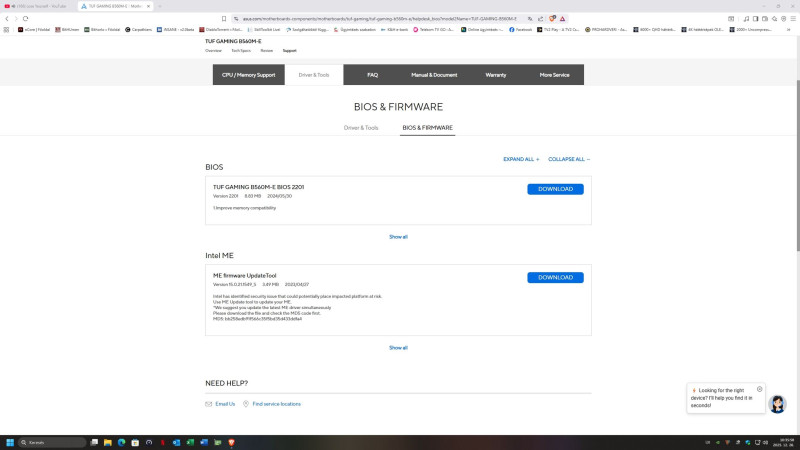This screenshot has width=800, height=450.
Task: Open Outlook from the taskbar
Action: (x=177, y=442)
